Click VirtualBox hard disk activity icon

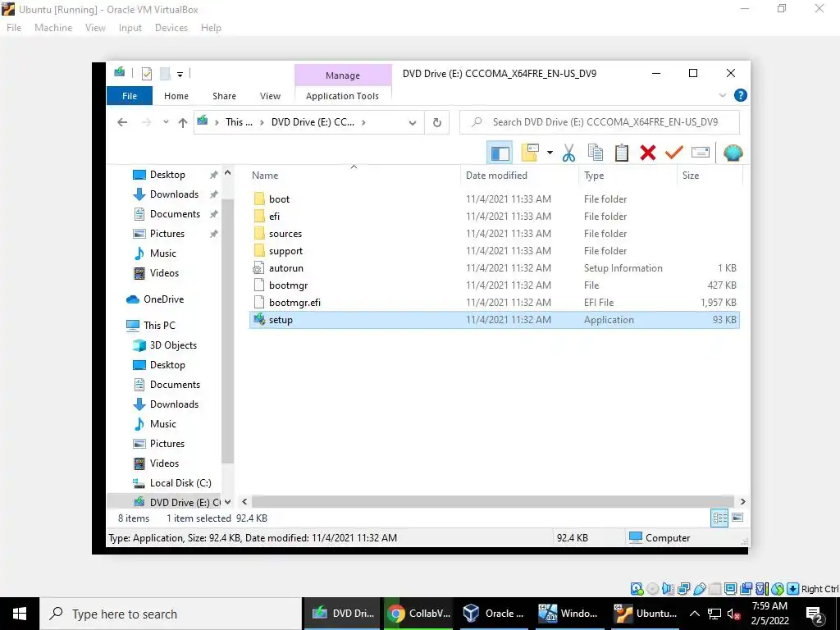coord(637,589)
